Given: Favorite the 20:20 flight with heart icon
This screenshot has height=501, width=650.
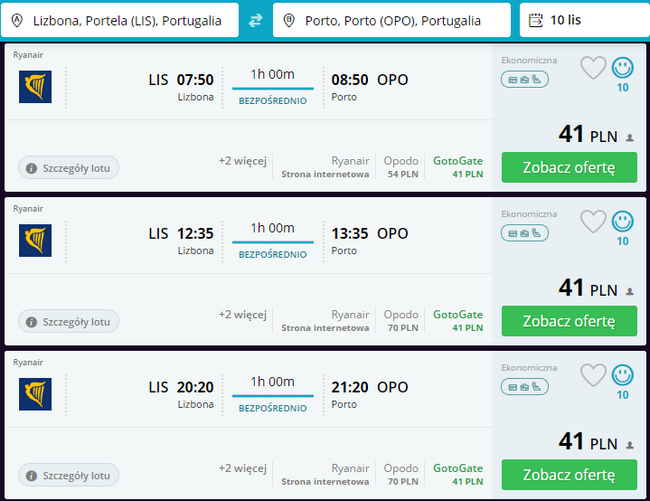Looking at the screenshot, I should click(x=594, y=375).
